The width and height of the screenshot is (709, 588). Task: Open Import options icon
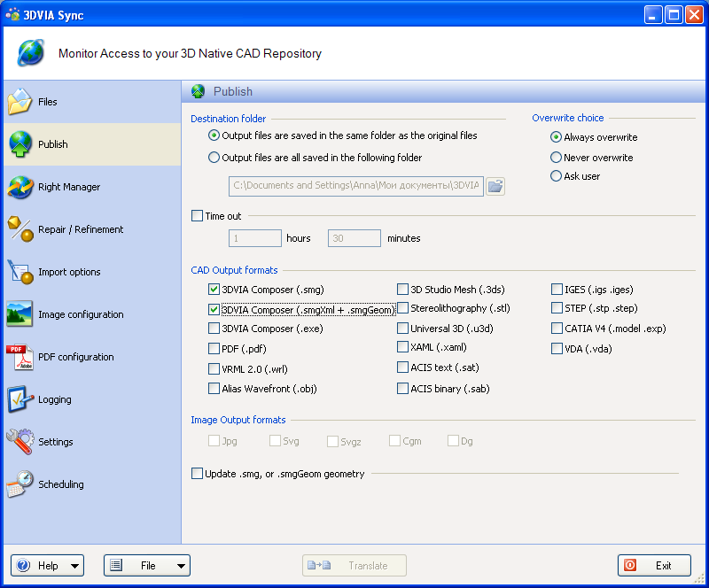tap(20, 272)
